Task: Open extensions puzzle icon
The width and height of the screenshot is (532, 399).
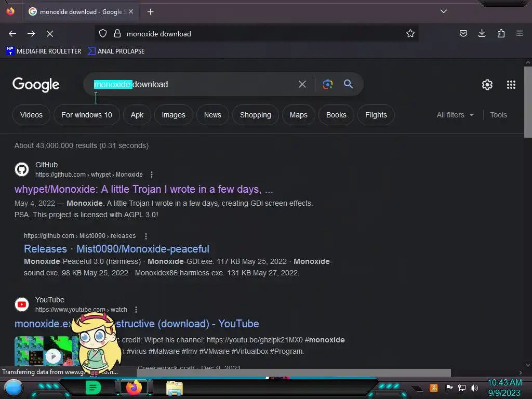Action: coord(501,33)
